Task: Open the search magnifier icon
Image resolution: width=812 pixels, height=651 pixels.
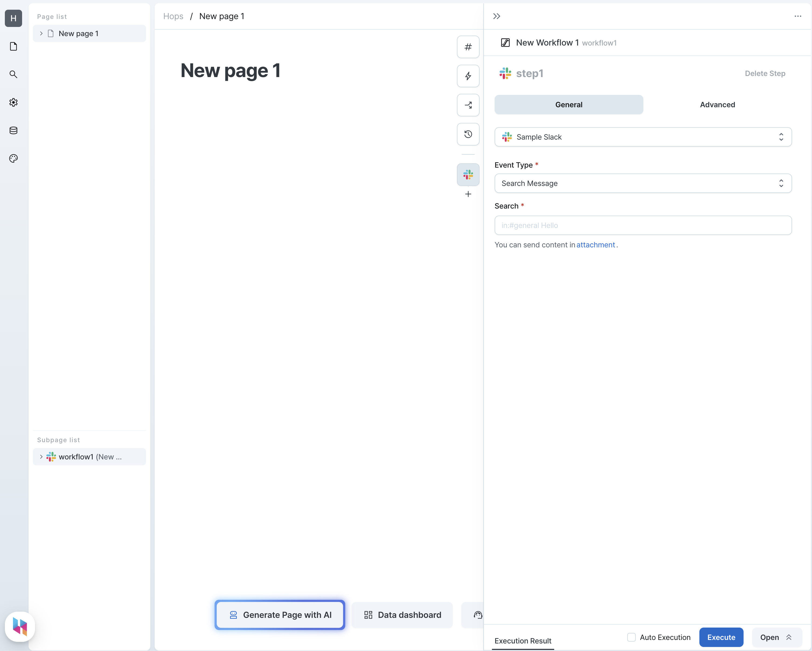Action: click(x=13, y=74)
